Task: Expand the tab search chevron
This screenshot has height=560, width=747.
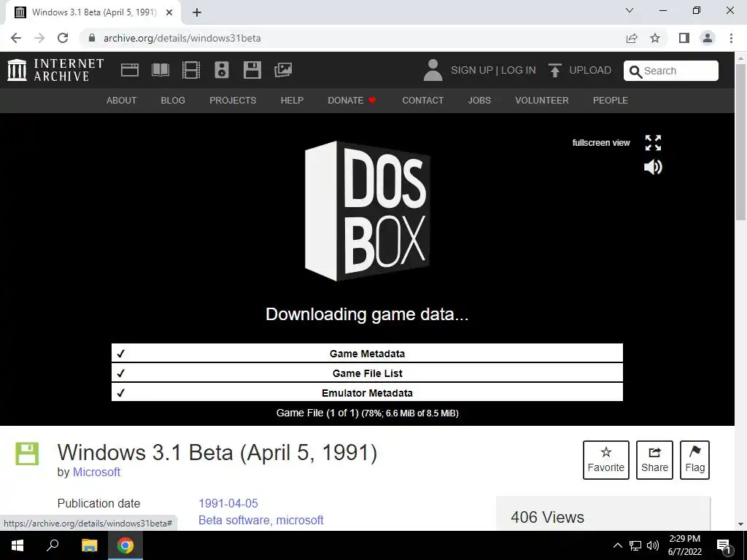Action: [x=630, y=10]
